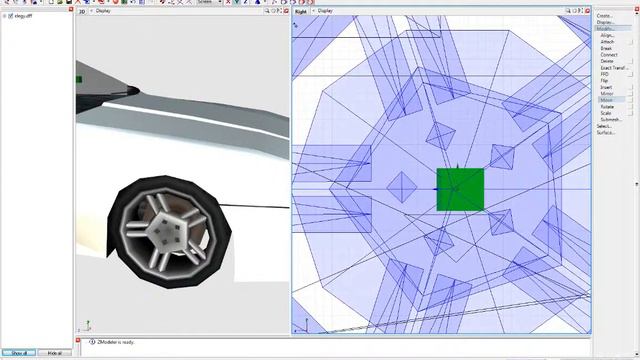Toggle the options box next to Rotate
The width and height of the screenshot is (640, 360).
[x=630, y=107]
